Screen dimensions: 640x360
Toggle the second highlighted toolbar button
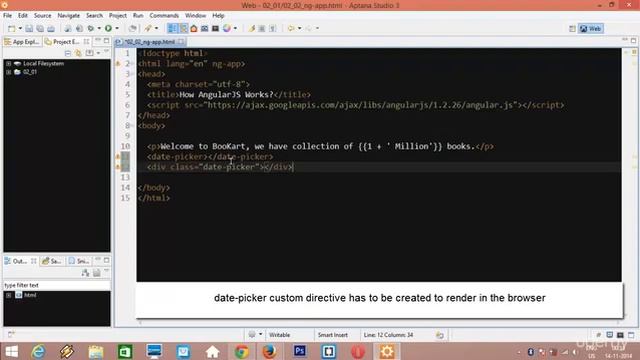click(183, 28)
